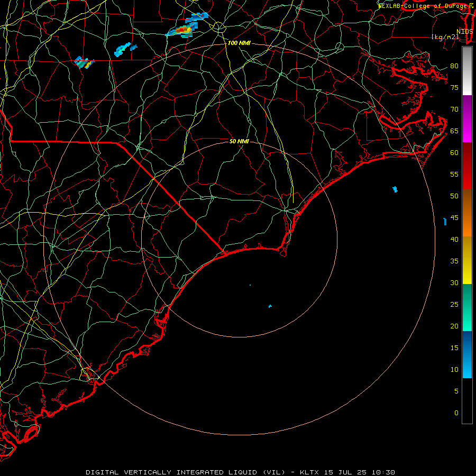Click the kg/m2 units label
The height and width of the screenshot is (476, 476).
(x=445, y=37)
